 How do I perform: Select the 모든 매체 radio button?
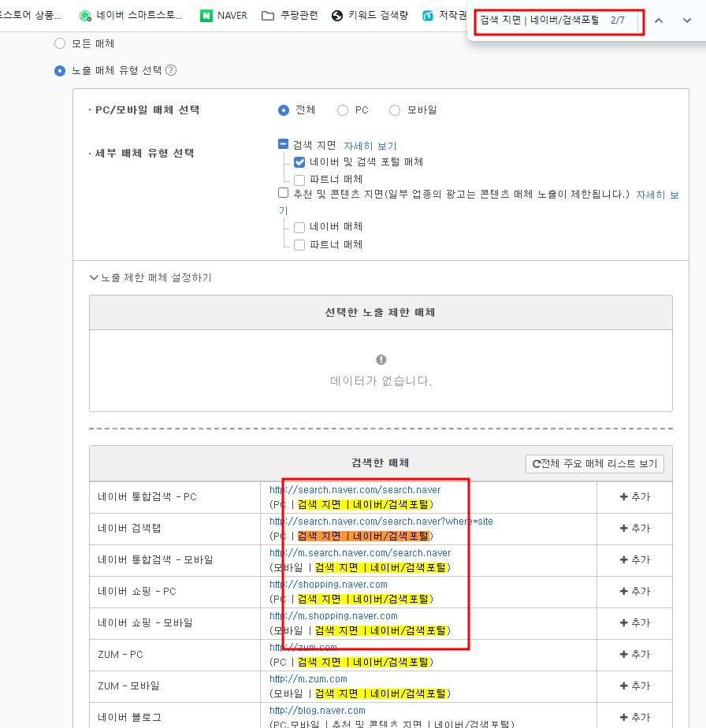pos(60,43)
